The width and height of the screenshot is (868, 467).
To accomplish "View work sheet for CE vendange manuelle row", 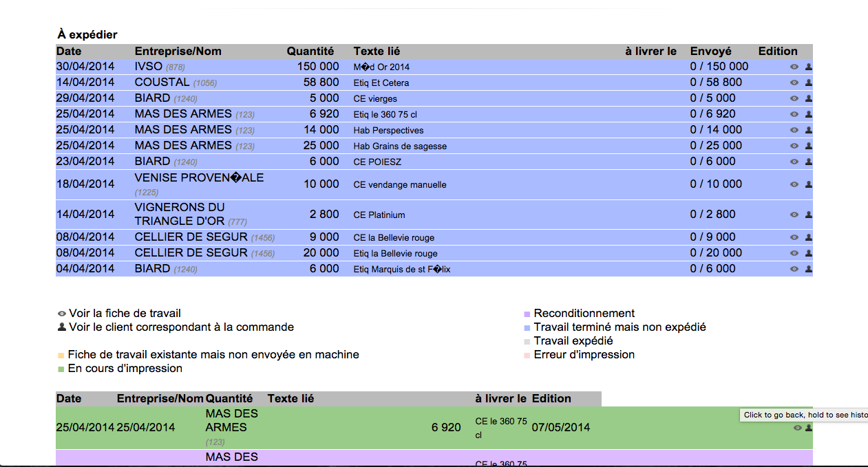I will pyautogui.click(x=794, y=184).
